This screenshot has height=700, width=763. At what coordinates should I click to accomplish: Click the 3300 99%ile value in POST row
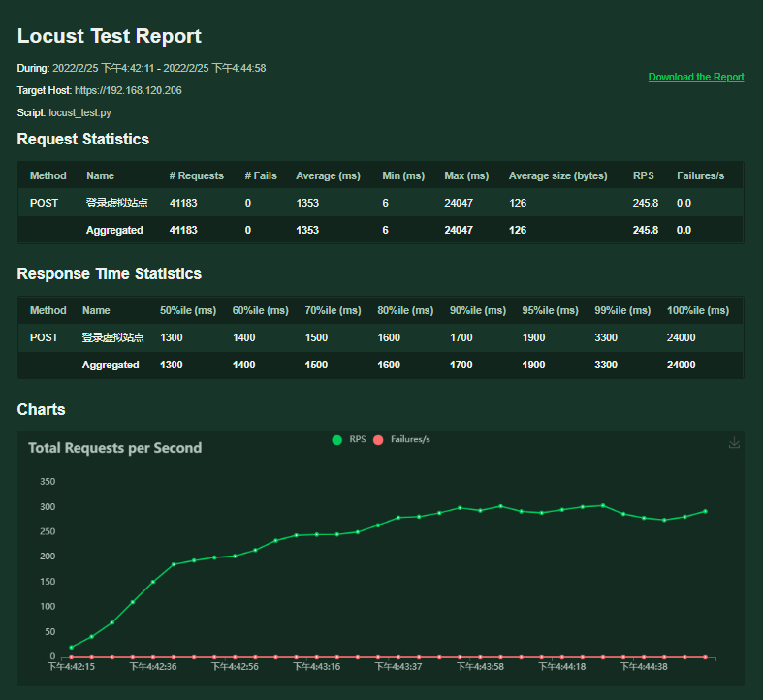click(606, 337)
